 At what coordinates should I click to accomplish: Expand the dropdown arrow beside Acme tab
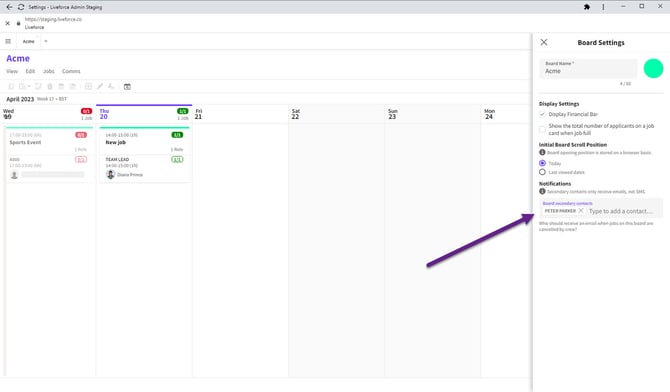[x=46, y=41]
